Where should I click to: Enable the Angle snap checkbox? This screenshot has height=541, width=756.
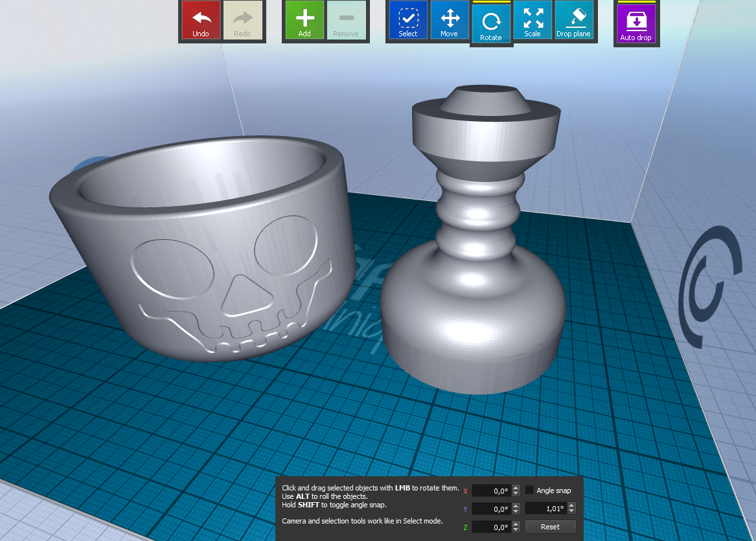point(529,490)
